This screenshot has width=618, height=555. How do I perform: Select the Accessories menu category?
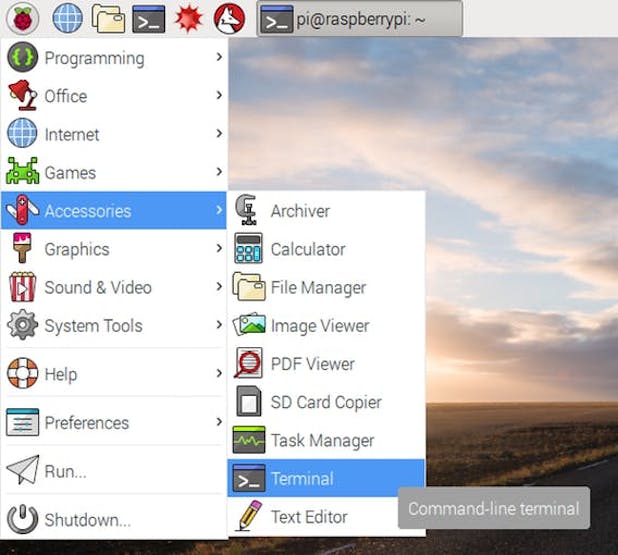pyautogui.click(x=114, y=210)
